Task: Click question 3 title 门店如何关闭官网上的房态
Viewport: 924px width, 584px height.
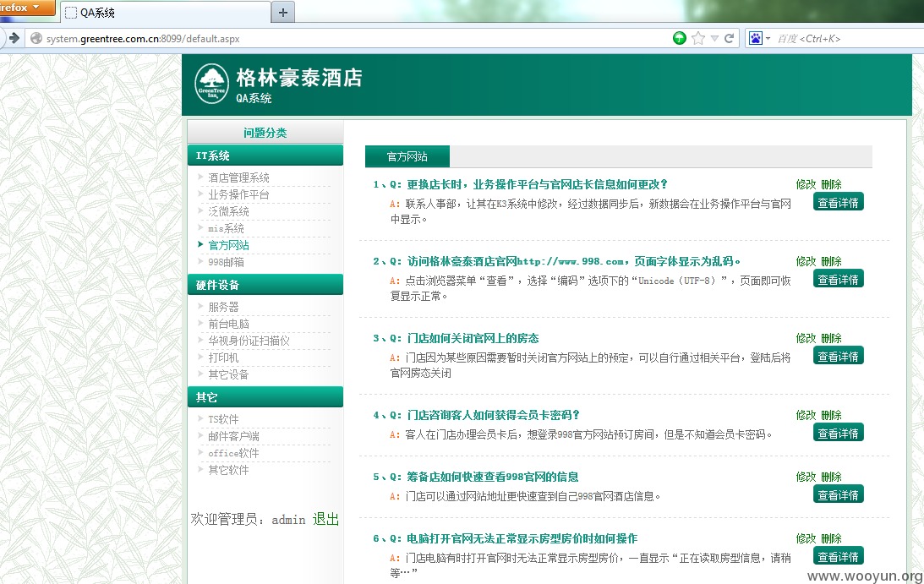Action: [x=473, y=338]
